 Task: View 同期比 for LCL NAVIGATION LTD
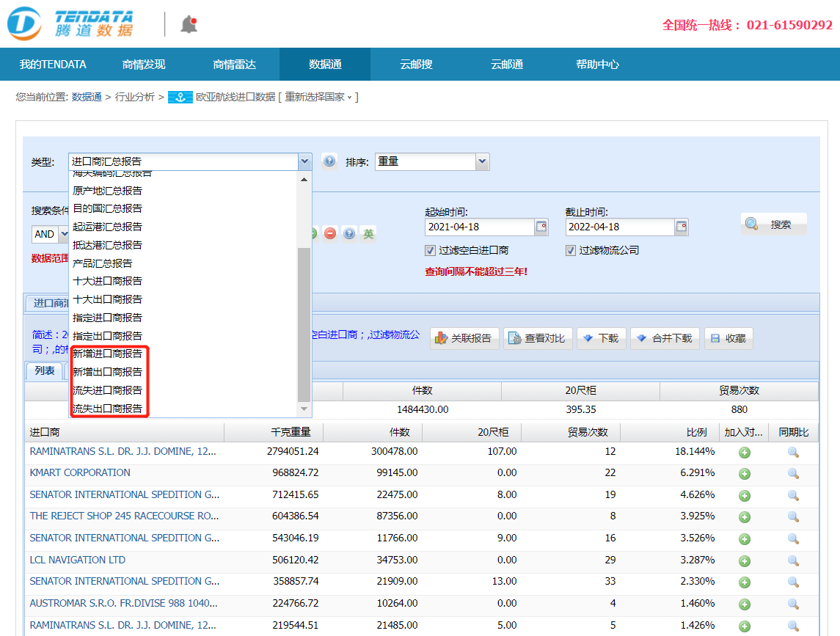click(x=793, y=561)
